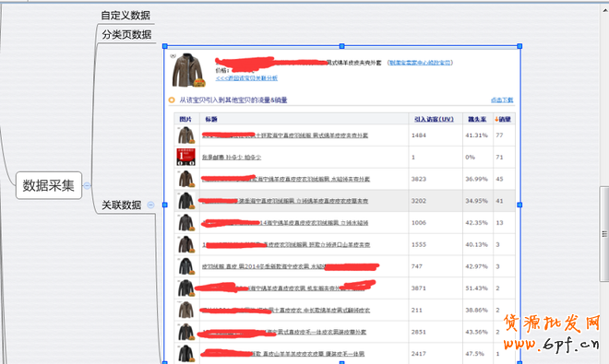Image resolution: width=609 pixels, height=364 pixels.
Task: Click the bounce rate 41.31%
Action: click(x=476, y=135)
